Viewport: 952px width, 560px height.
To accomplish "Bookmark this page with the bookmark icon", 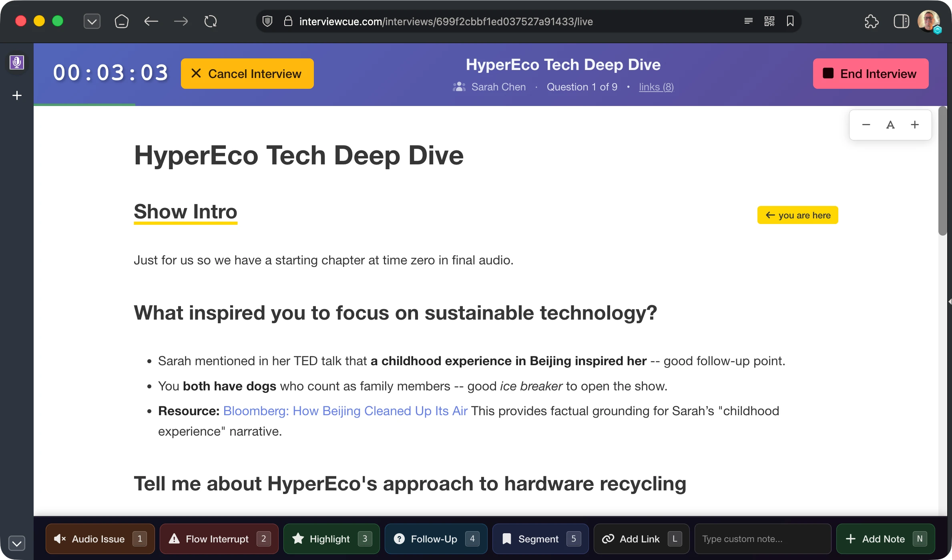I will click(790, 21).
